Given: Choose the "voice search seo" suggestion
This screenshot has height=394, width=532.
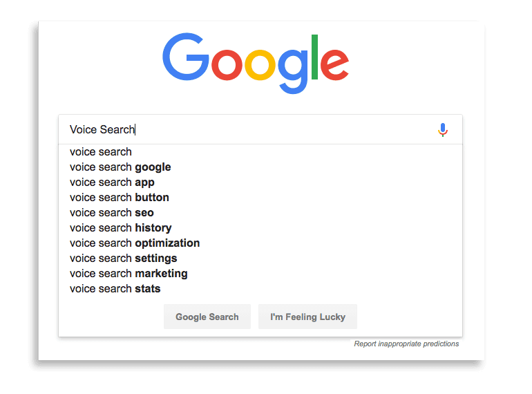Looking at the screenshot, I should point(112,213).
